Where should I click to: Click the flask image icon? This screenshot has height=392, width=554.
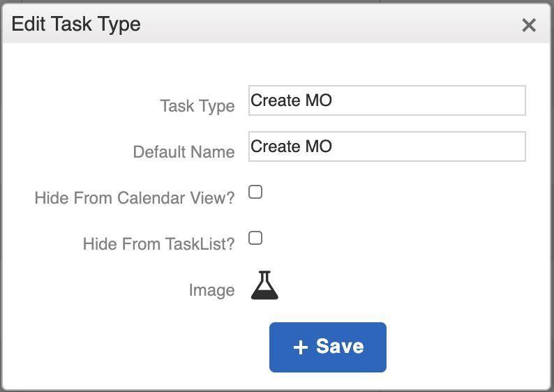click(x=264, y=285)
